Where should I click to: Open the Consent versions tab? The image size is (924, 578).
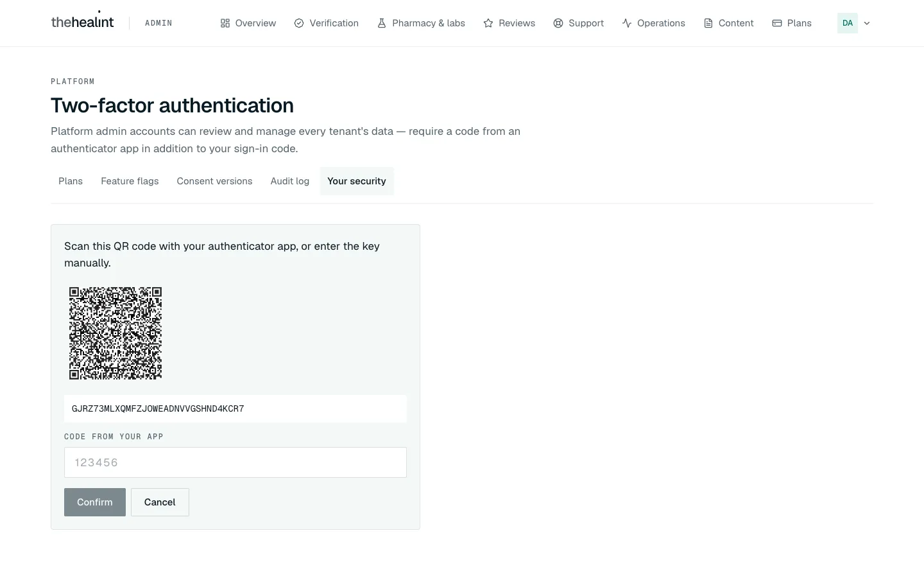click(x=214, y=181)
